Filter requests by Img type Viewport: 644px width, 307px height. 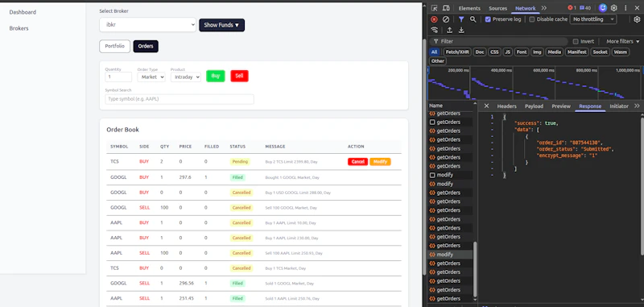pos(537,52)
